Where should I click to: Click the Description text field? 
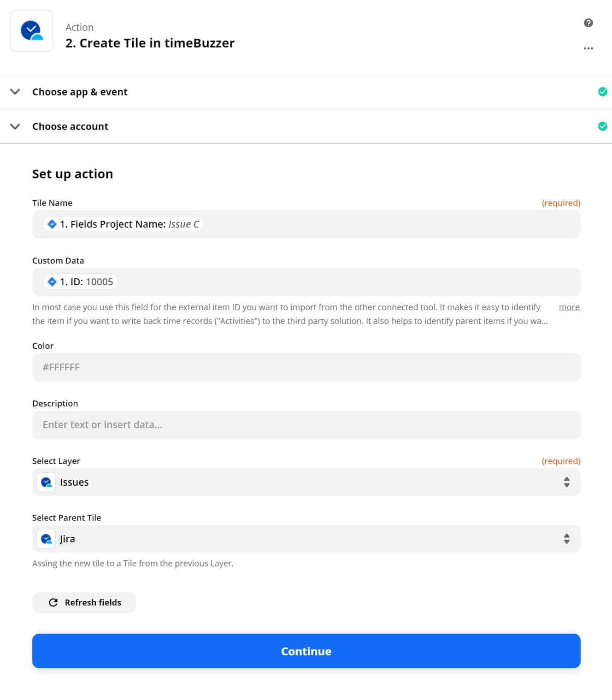click(x=306, y=424)
